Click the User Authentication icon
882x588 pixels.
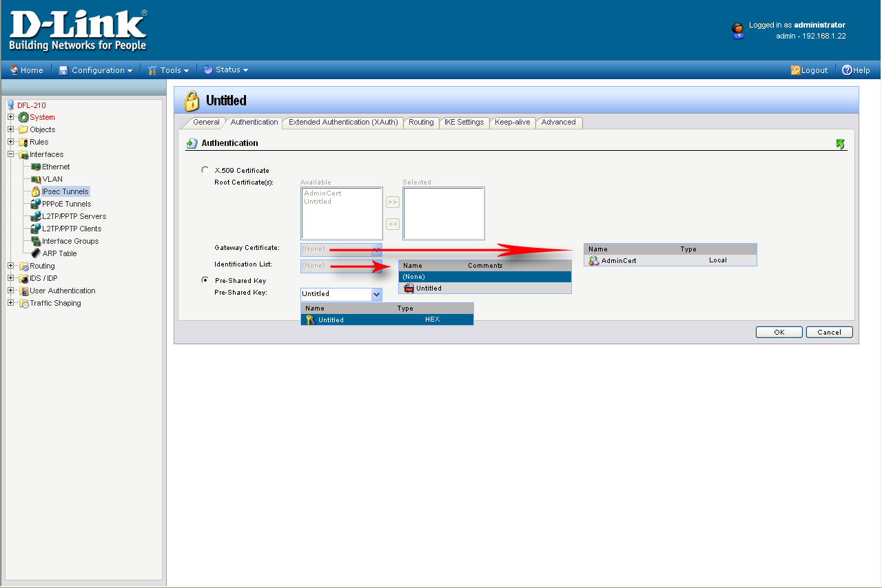point(23,291)
